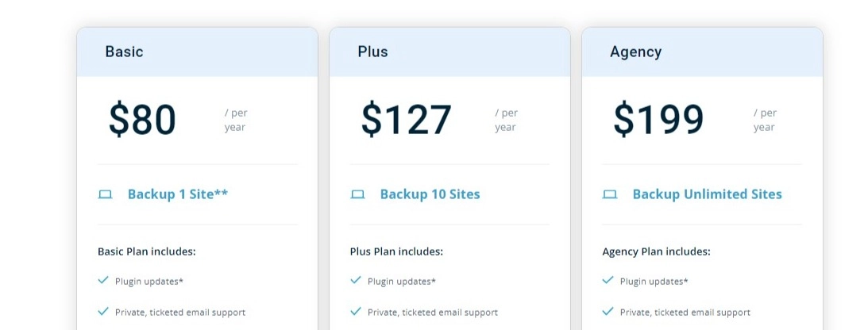Click checkmark next to Basic Plugin updates
The height and width of the screenshot is (330, 868).
coord(103,280)
